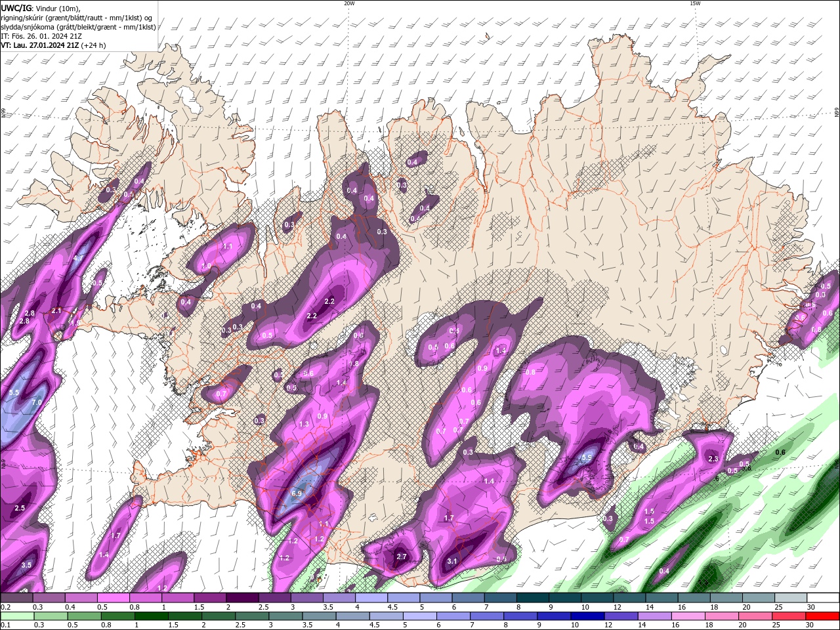Click the '6.9' precipitation value on the map
The width and height of the screenshot is (840, 630).
[296, 493]
